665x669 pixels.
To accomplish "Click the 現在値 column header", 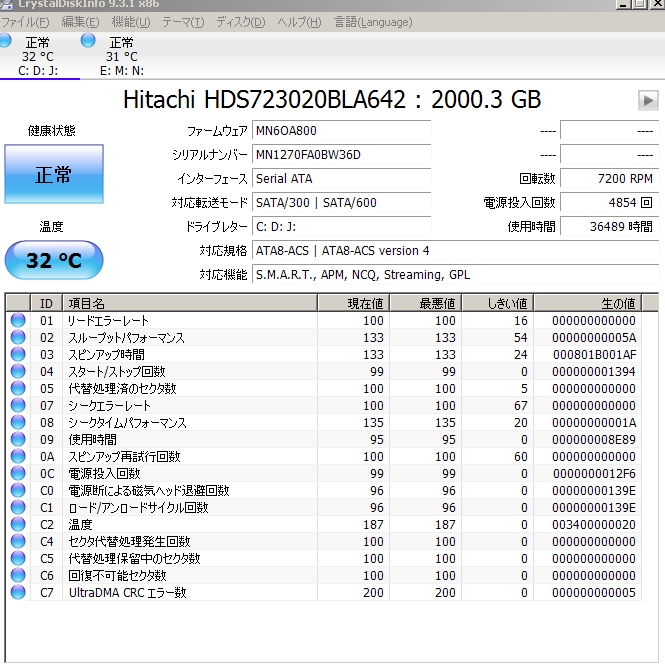I will (354, 303).
